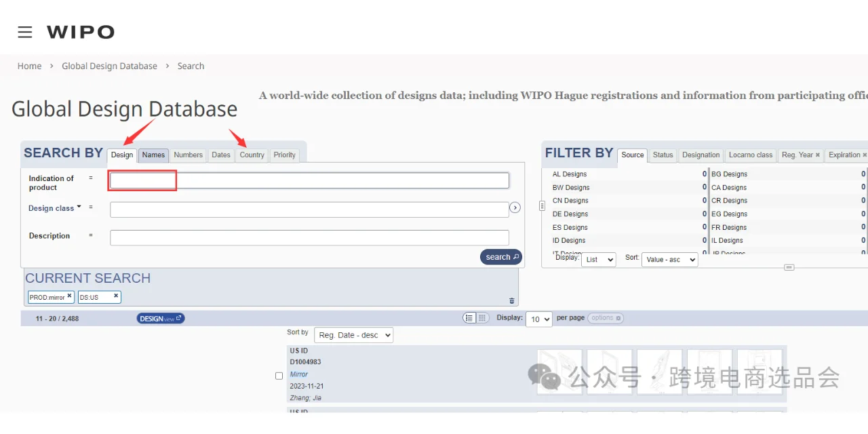The height and width of the screenshot is (434, 868).
Task: Open the Sort Value - asc dropdown
Action: (669, 259)
